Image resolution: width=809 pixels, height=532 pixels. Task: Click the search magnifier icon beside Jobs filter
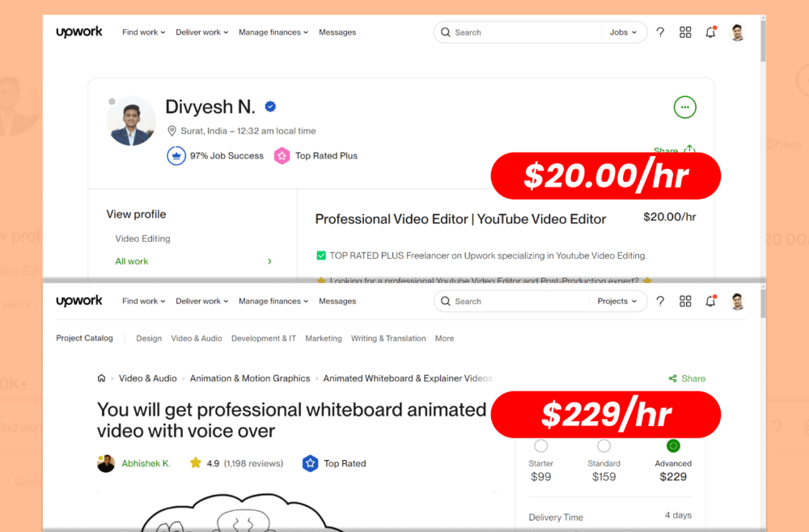coord(446,32)
